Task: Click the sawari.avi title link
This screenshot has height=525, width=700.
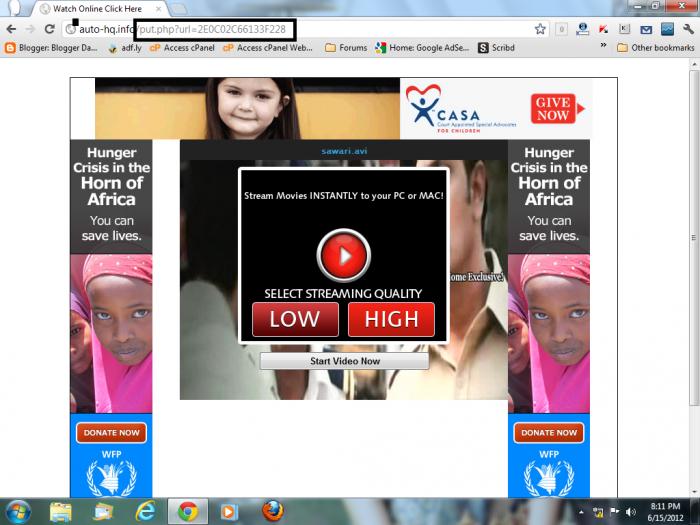Action: 344,151
